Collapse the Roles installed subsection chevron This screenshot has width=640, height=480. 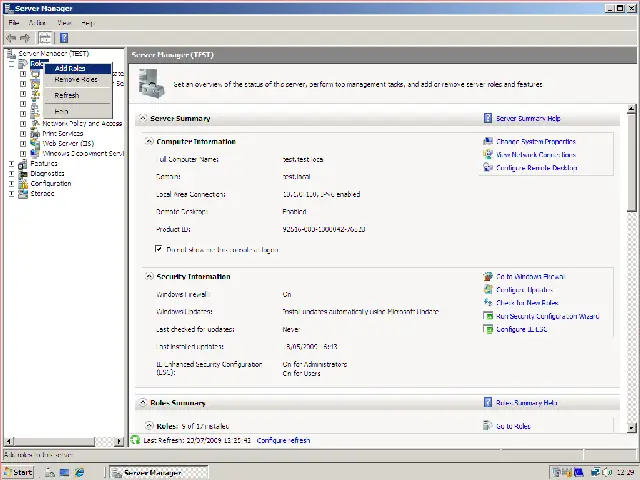click(x=149, y=426)
